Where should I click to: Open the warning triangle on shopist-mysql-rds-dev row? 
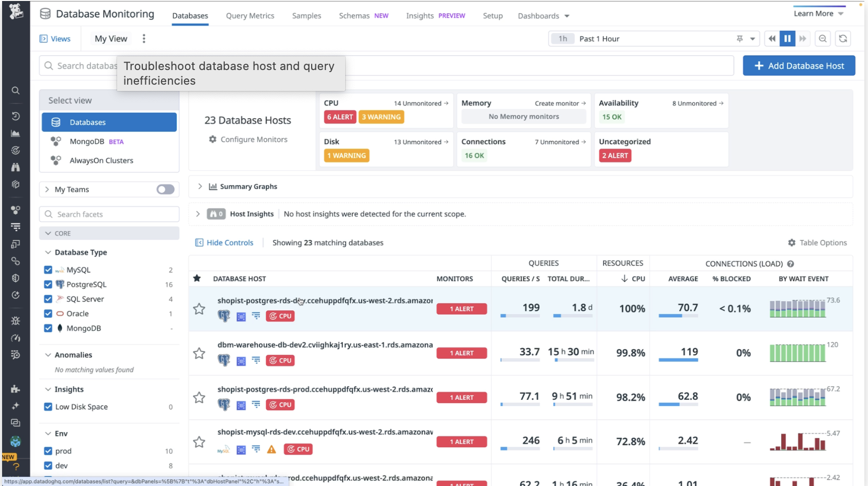point(271,449)
